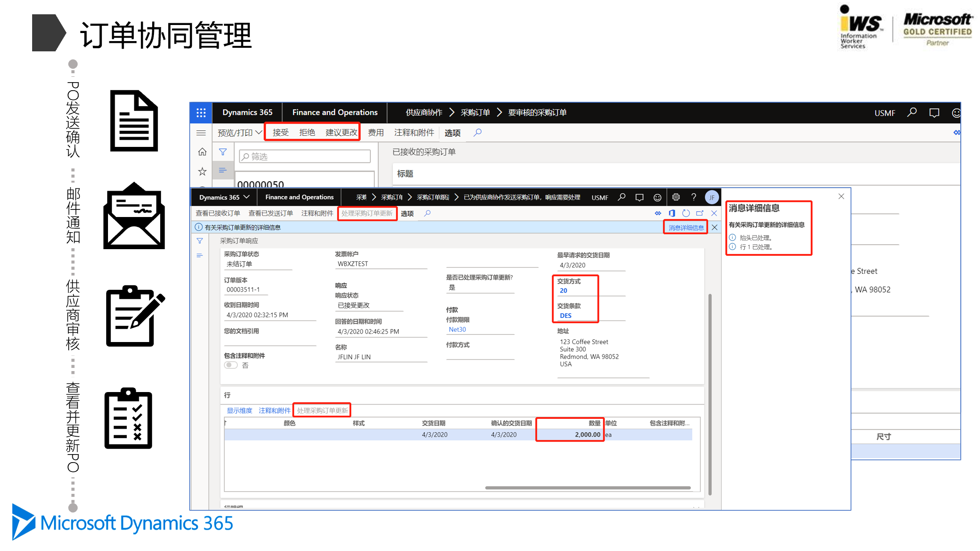
Task: Click 接受 button
Action: point(281,133)
